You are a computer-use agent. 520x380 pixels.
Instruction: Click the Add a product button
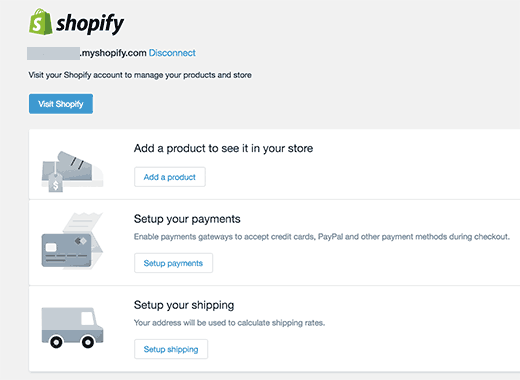point(170,177)
